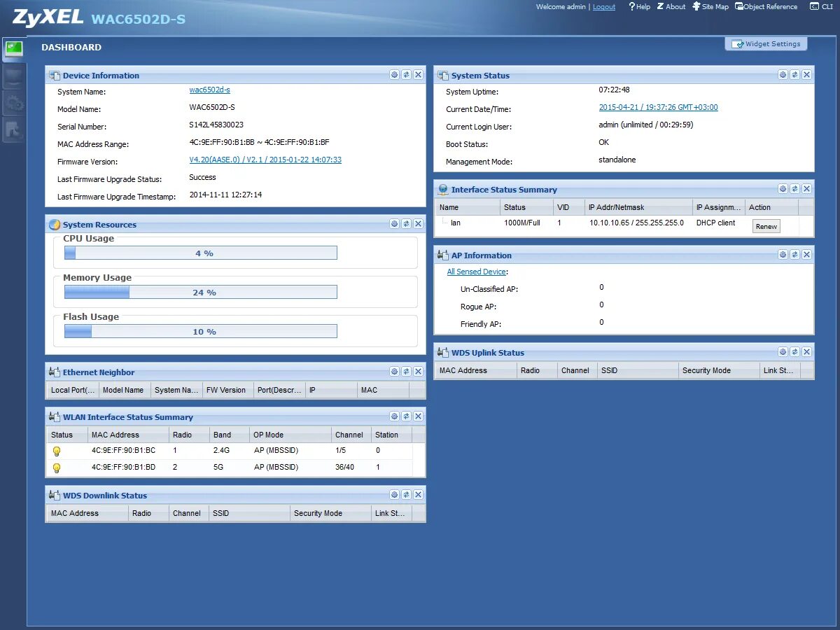This screenshot has height=630, width=840.
Task: Open System Status widget gear settings
Action: point(783,75)
